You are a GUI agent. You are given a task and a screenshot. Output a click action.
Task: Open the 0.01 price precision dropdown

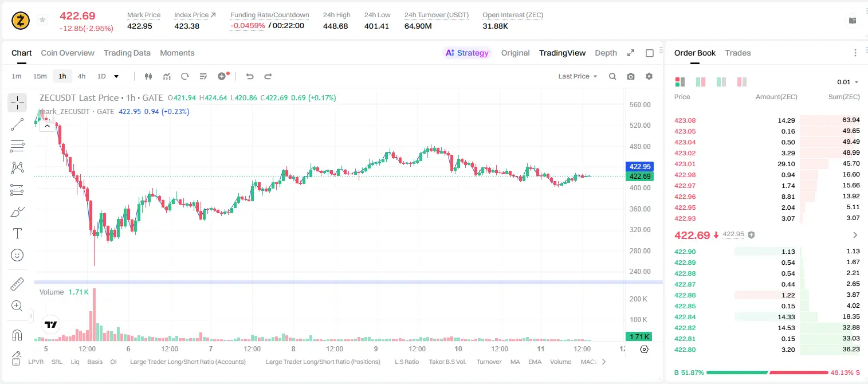847,82
